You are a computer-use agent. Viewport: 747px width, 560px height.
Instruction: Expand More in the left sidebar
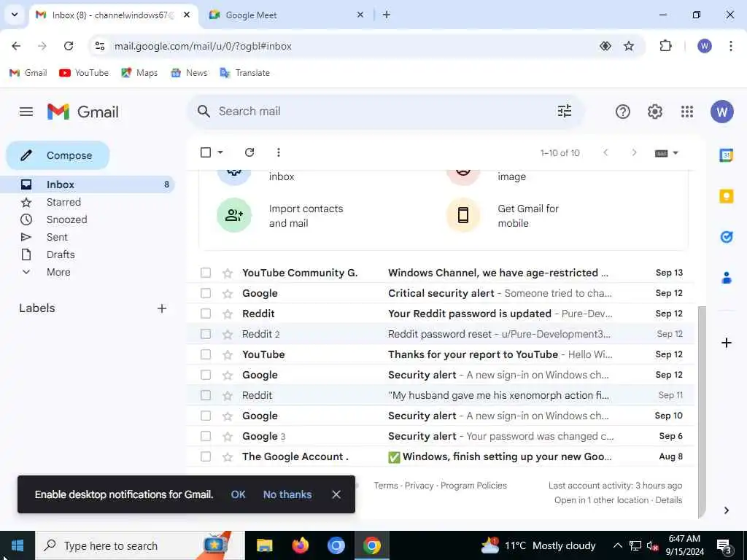58,273
